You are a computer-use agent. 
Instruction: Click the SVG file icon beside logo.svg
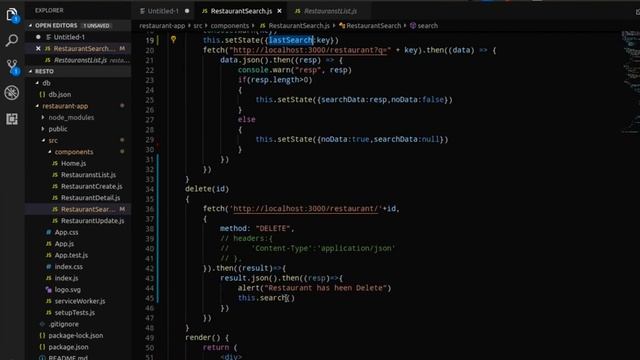pos(49,289)
